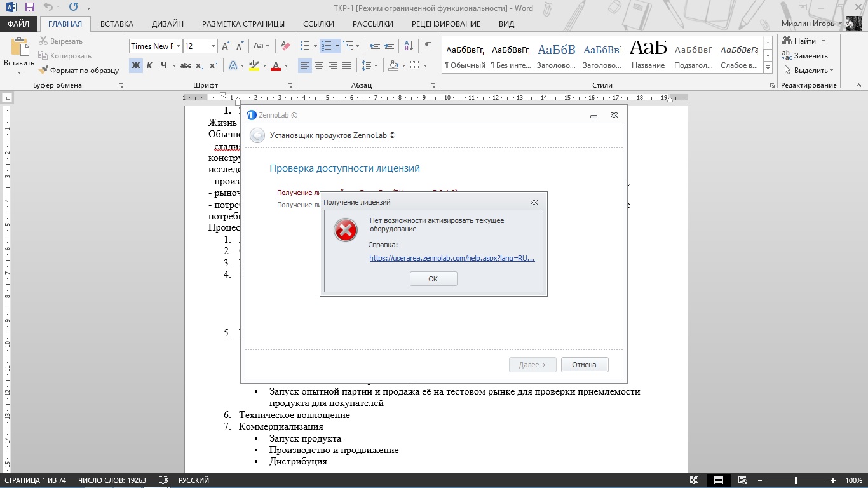
Task: Toggle underline (Ч) formatting
Action: (164, 65)
